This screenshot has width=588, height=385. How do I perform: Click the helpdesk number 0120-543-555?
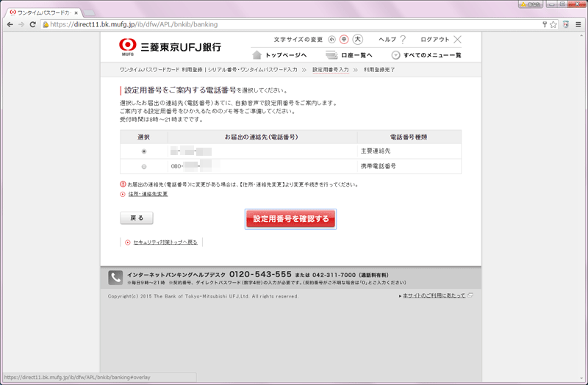260,274
